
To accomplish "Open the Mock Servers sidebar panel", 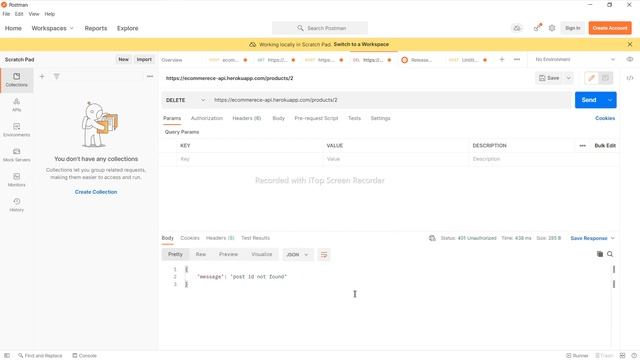I will click(x=16, y=155).
